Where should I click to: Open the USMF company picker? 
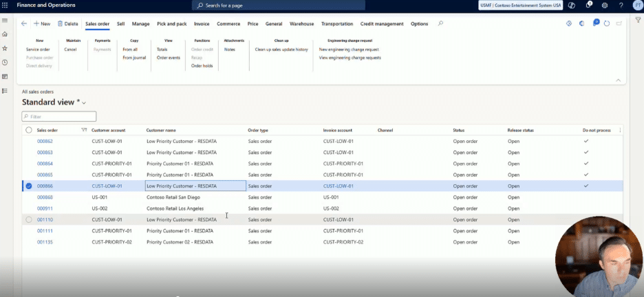click(x=520, y=5)
